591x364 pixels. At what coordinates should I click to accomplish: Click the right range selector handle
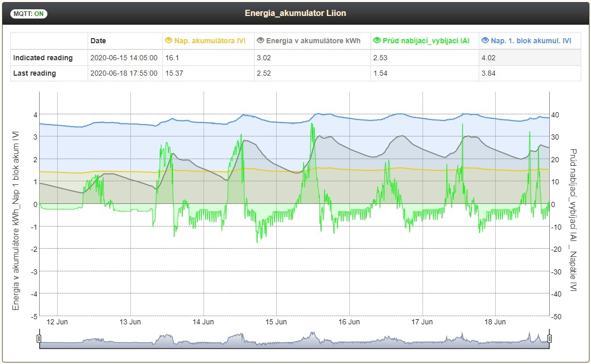[x=549, y=338]
